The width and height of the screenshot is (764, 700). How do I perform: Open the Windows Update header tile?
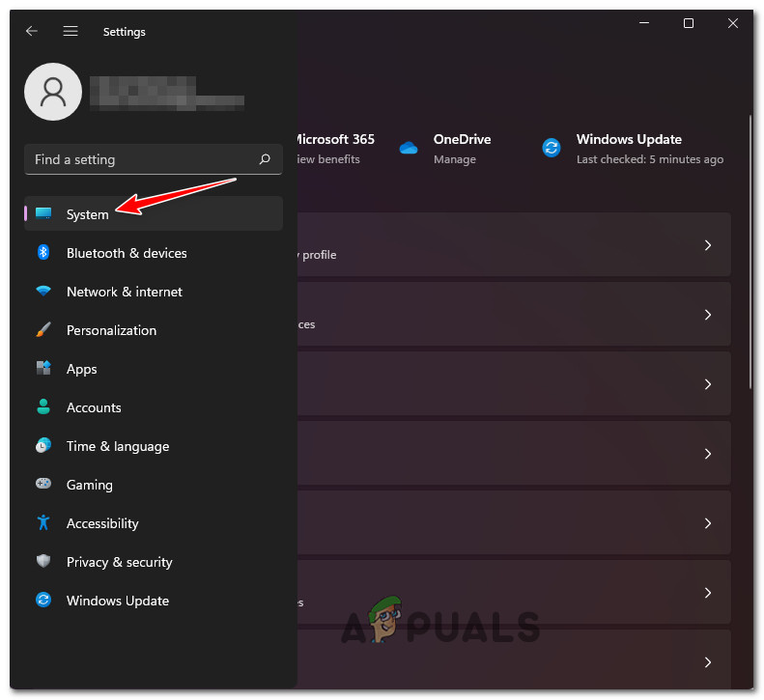(633, 149)
